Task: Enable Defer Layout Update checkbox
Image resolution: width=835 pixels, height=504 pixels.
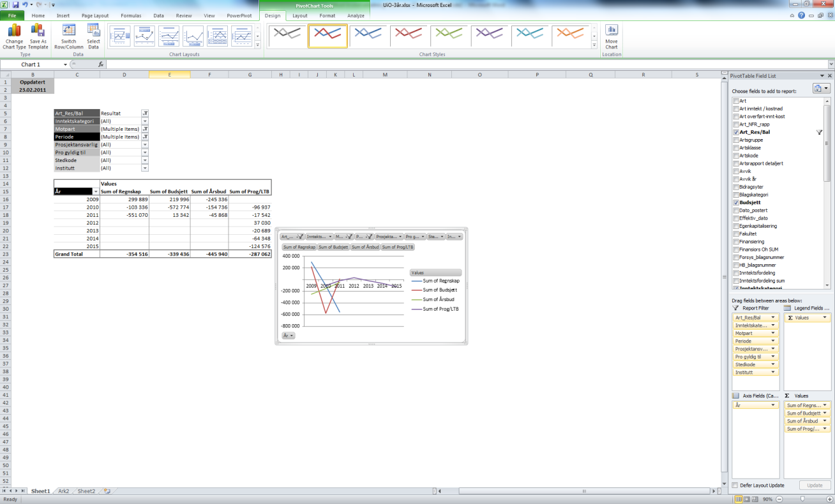Action: (x=735, y=485)
